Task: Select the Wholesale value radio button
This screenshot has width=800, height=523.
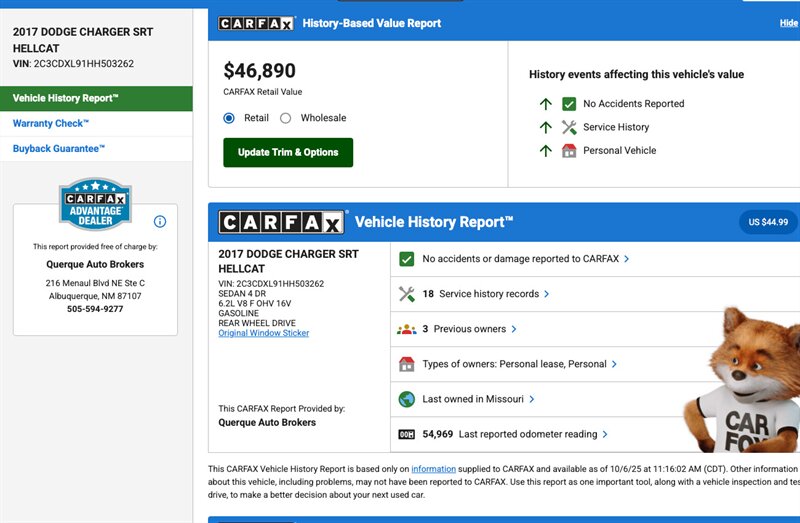Action: point(286,118)
